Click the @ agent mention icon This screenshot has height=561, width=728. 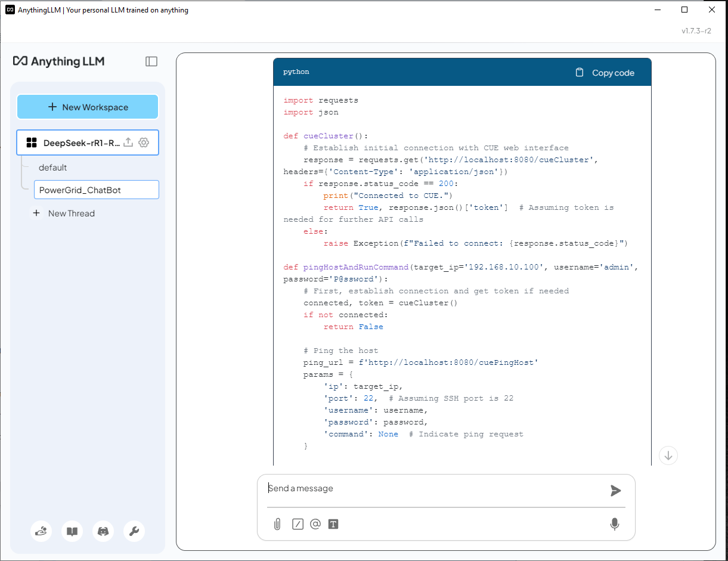click(x=315, y=524)
